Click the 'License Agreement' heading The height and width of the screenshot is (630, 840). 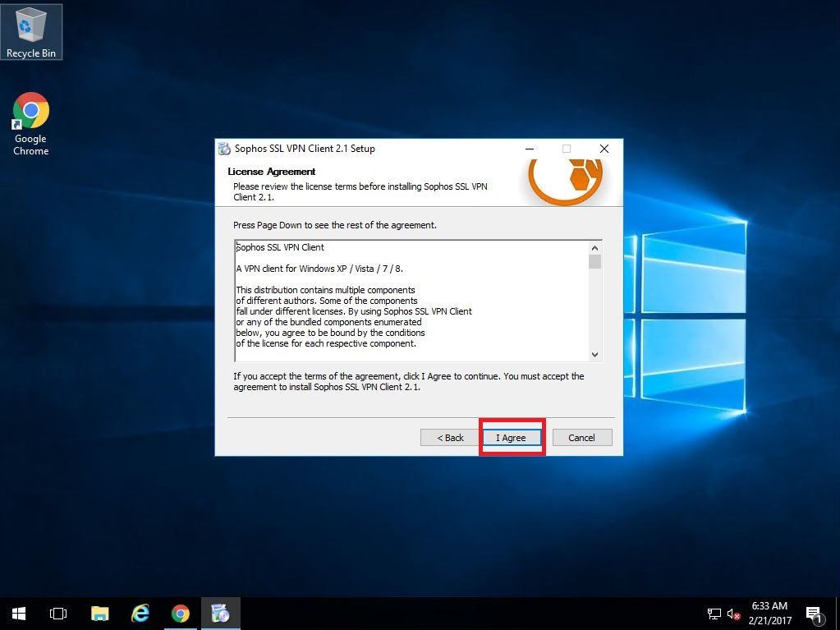tap(272, 172)
